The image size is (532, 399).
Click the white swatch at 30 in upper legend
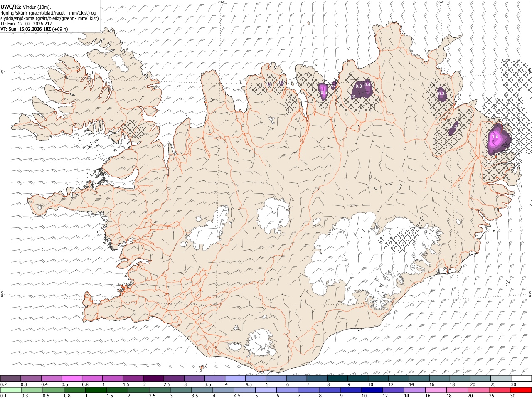[521, 378]
